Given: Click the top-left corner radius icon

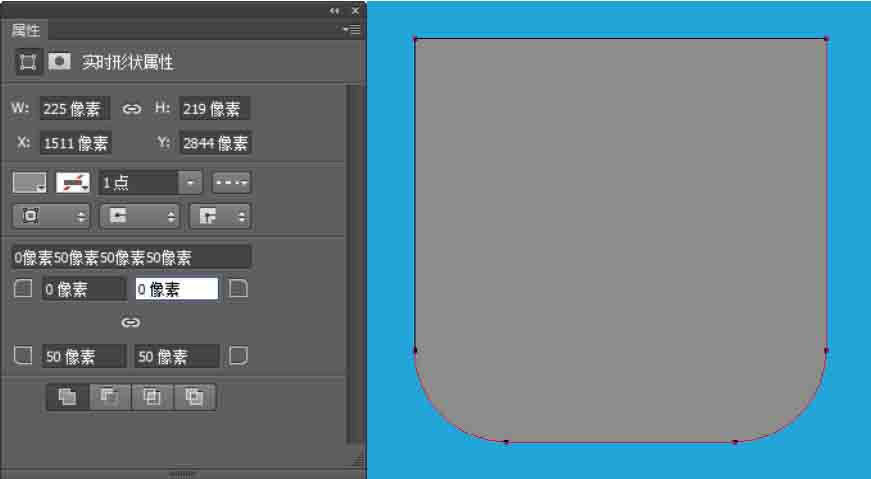Looking at the screenshot, I should pos(23,289).
